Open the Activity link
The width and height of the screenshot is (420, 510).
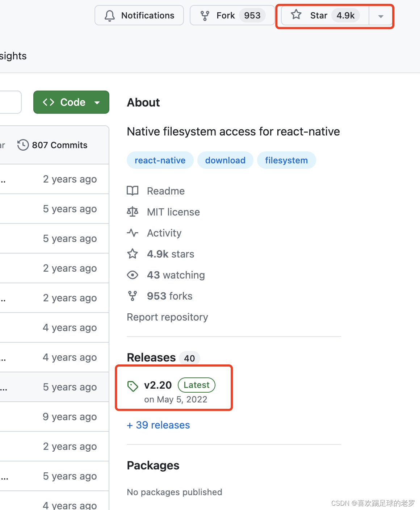pyautogui.click(x=164, y=233)
